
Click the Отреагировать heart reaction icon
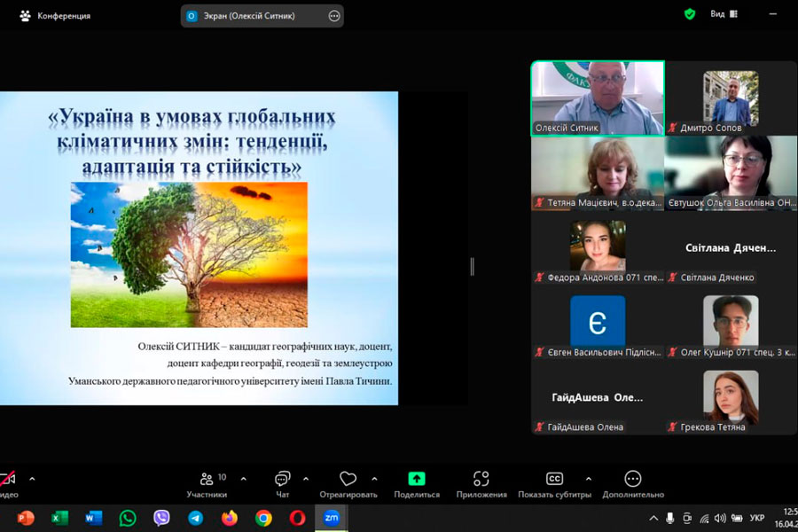pyautogui.click(x=348, y=480)
